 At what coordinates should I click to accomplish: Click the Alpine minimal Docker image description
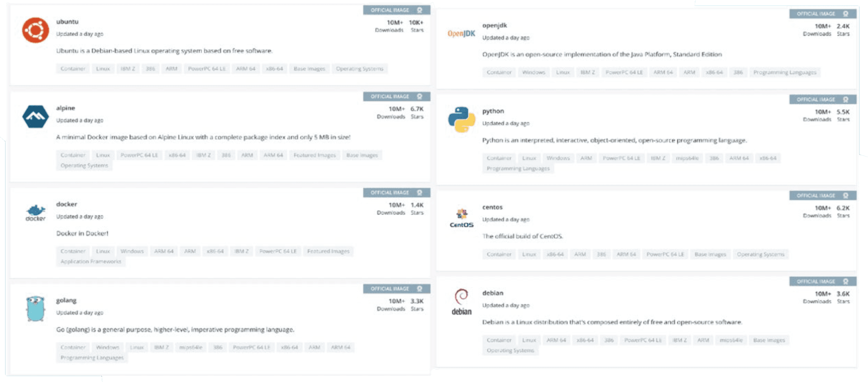pos(203,137)
